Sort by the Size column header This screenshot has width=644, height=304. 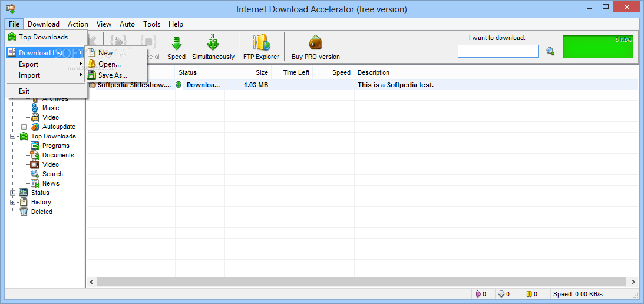(248, 72)
